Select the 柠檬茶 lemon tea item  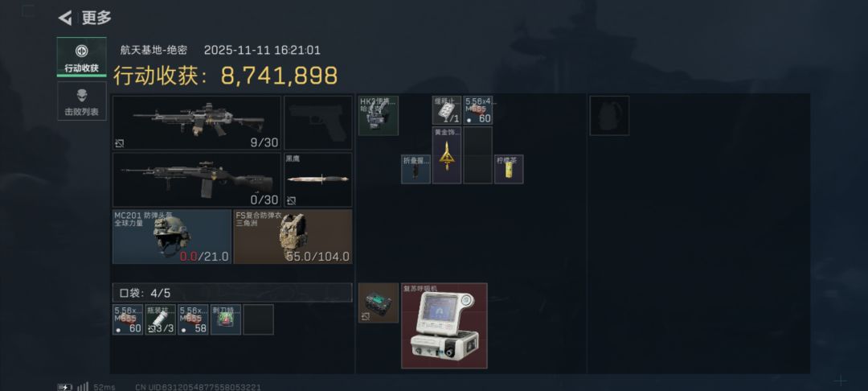(x=509, y=169)
